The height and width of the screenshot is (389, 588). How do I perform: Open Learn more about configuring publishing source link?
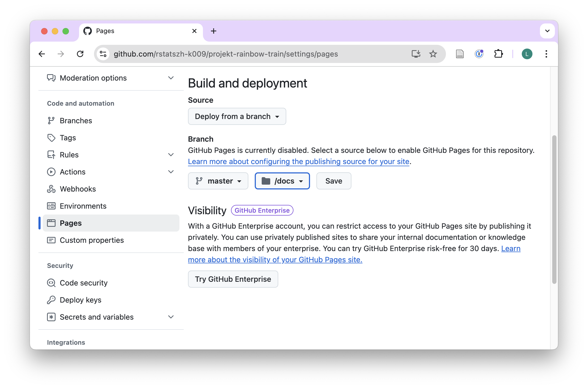(x=299, y=161)
